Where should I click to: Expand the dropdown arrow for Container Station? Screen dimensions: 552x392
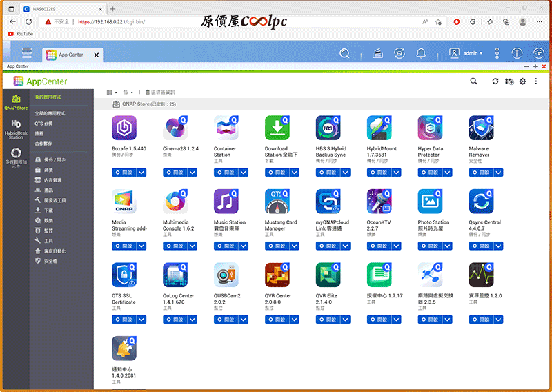tap(244, 173)
